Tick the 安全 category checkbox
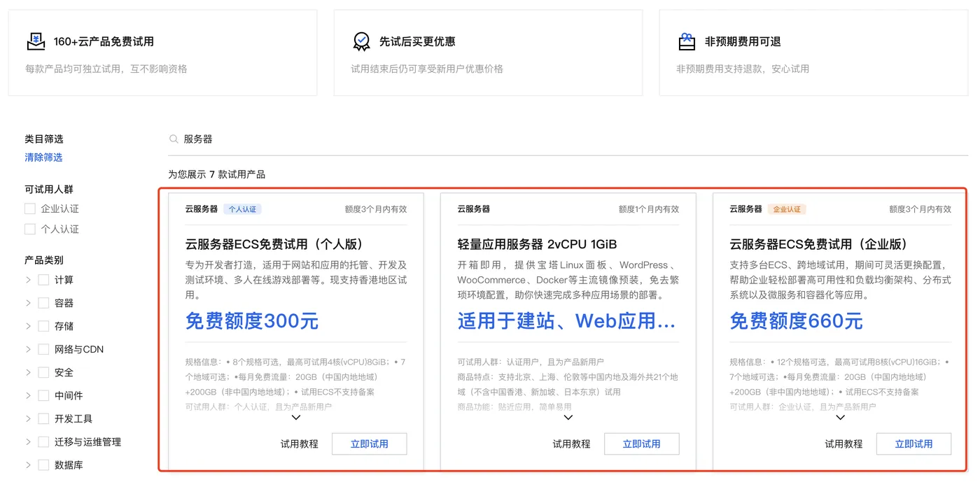The image size is (980, 482). [x=43, y=372]
